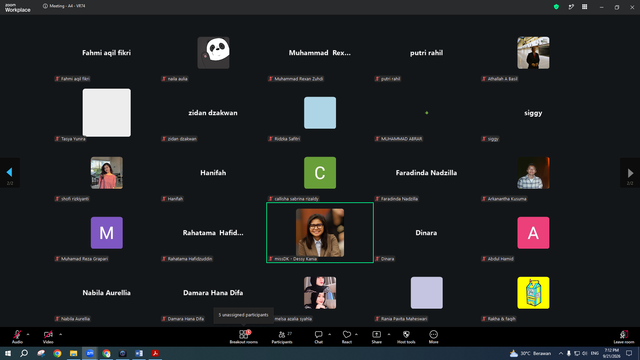This screenshot has height=360, width=640.
Task: Open the view layout grid icon
Action: coord(584,7)
